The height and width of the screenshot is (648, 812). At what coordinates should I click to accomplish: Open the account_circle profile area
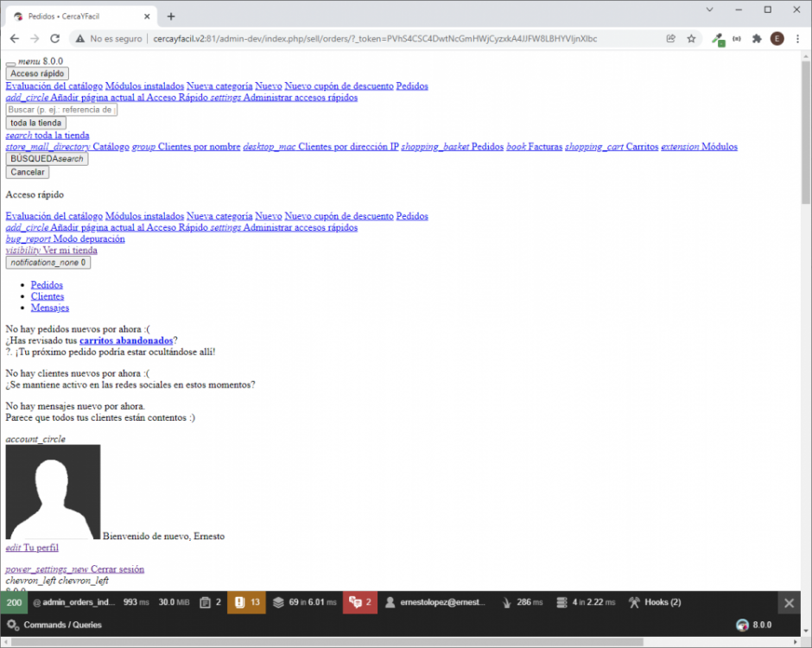coord(52,492)
